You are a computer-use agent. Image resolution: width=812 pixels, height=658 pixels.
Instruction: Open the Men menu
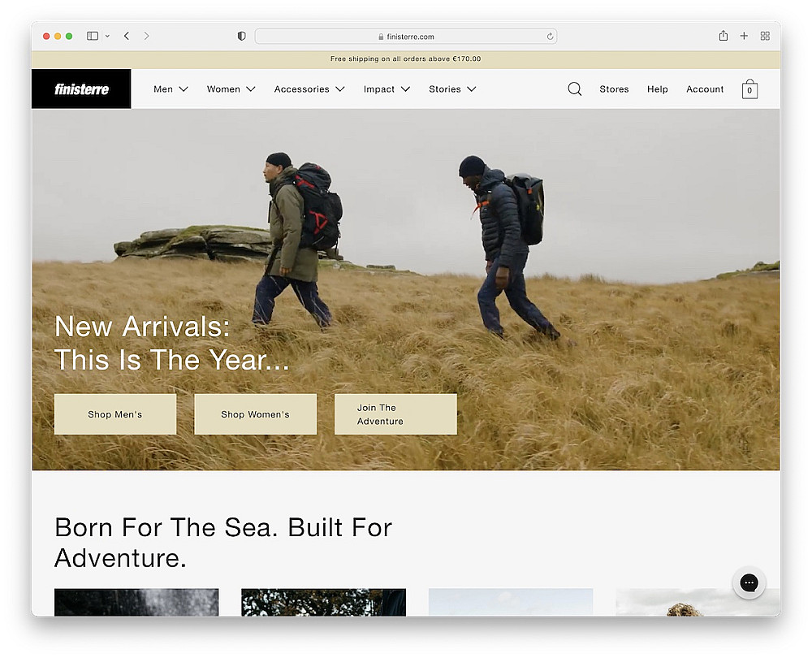pyautogui.click(x=163, y=89)
